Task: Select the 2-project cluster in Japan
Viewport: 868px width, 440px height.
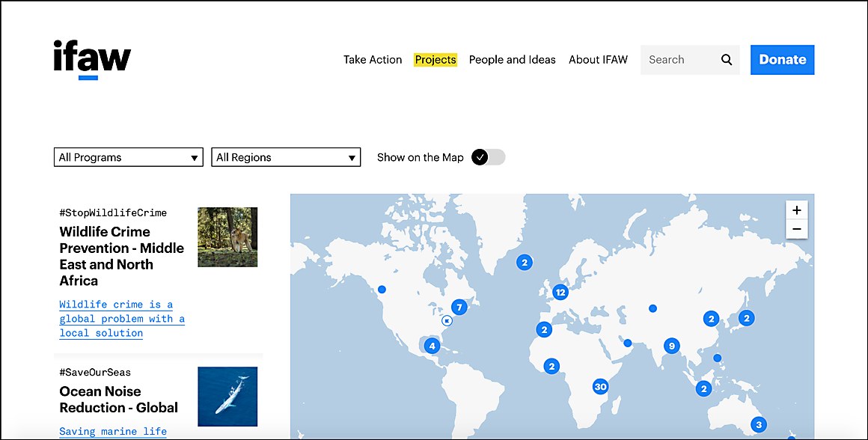Action: (746, 318)
